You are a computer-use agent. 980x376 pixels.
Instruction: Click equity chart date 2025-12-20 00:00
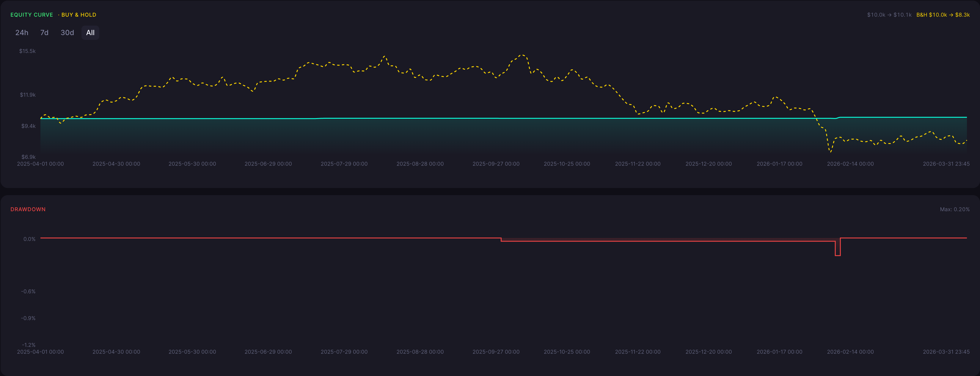(708, 164)
